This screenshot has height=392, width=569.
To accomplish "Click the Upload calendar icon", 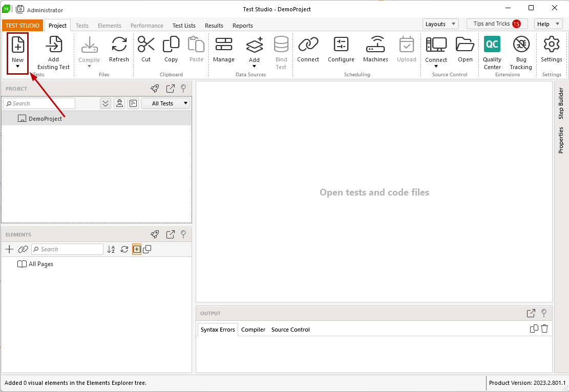I will point(407,45).
